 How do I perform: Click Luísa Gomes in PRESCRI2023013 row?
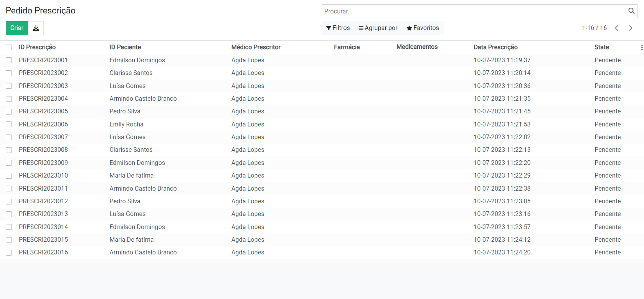point(127,214)
